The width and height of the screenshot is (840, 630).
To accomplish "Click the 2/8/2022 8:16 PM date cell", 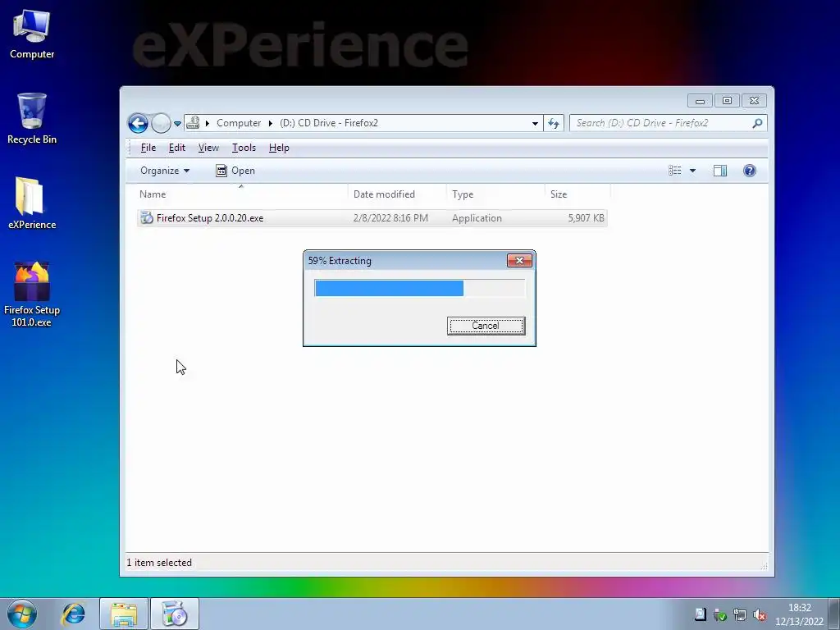I will click(x=390, y=218).
